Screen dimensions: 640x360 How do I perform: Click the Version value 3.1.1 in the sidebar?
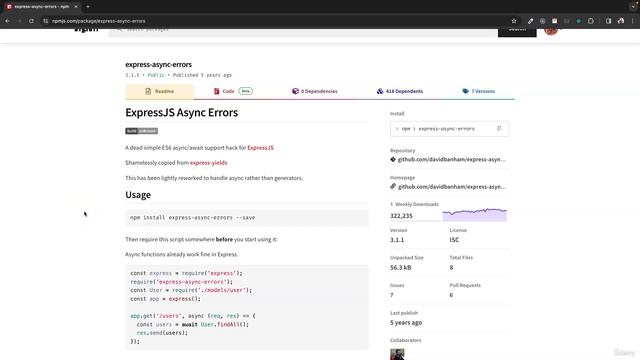[397, 240]
